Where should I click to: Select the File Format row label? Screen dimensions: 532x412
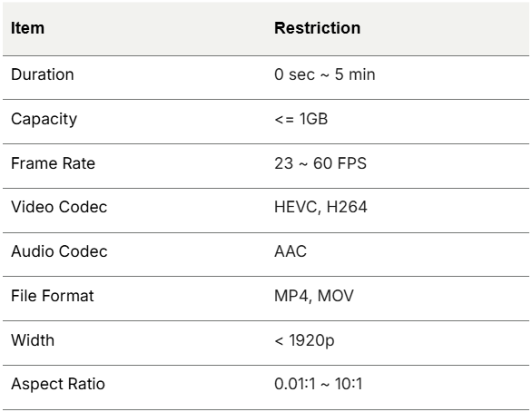coord(53,296)
